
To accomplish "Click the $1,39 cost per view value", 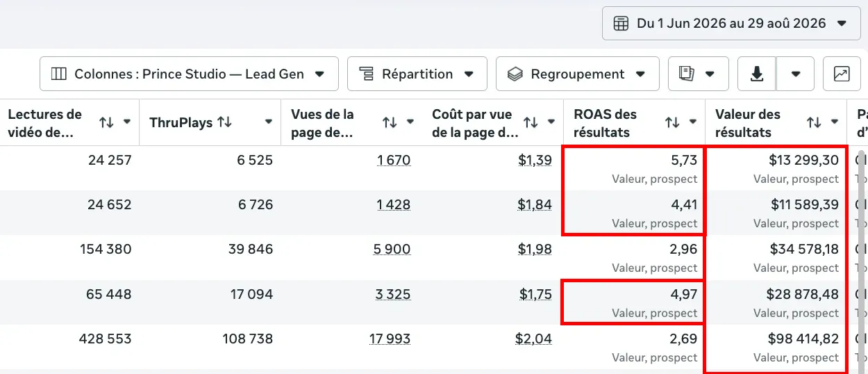I will point(535,161).
